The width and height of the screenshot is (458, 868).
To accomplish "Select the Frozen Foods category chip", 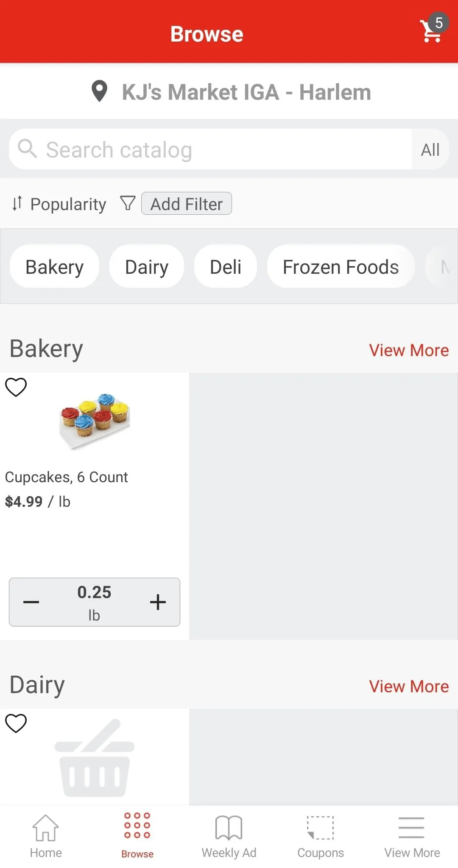I will click(341, 267).
